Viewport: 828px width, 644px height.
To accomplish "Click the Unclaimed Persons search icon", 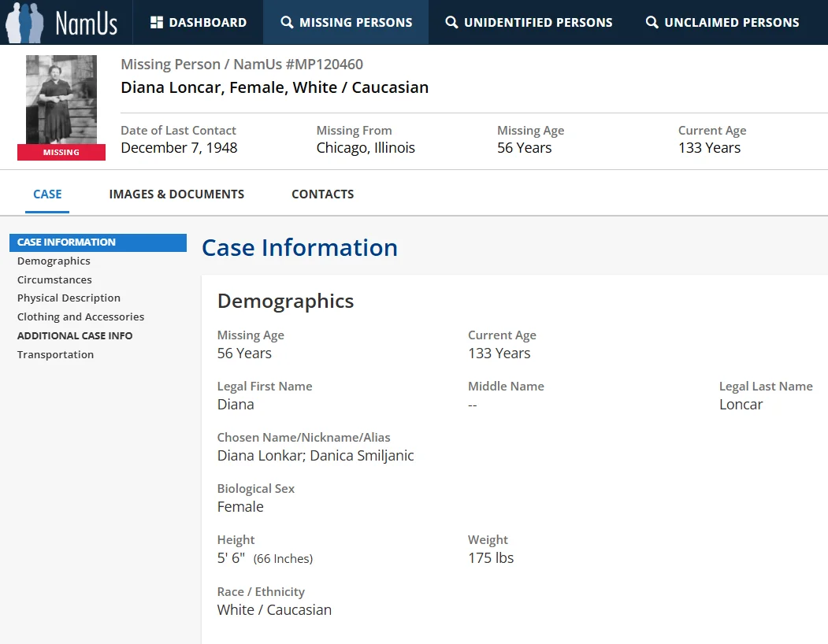I will [x=652, y=23].
